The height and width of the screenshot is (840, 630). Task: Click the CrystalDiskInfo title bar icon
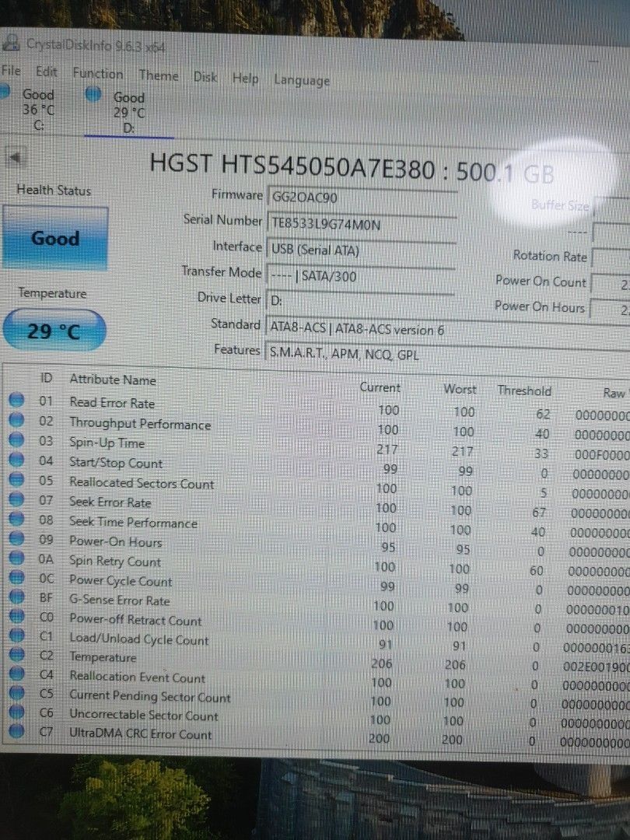(x=10, y=43)
